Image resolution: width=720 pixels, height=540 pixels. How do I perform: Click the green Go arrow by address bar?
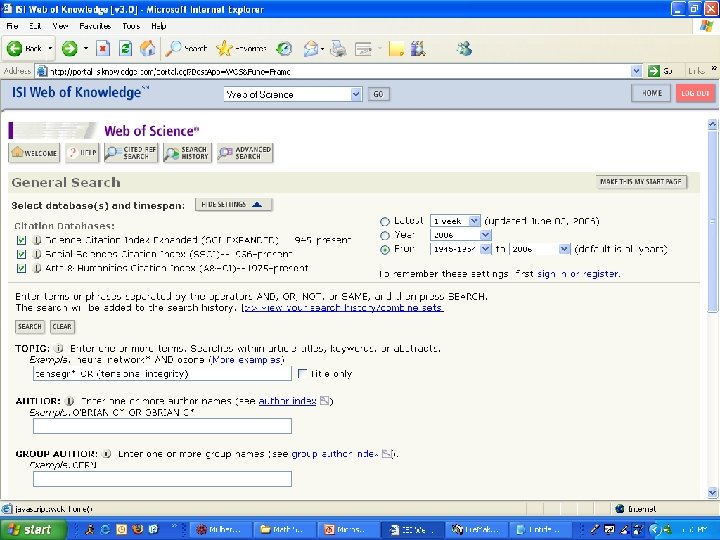click(653, 71)
